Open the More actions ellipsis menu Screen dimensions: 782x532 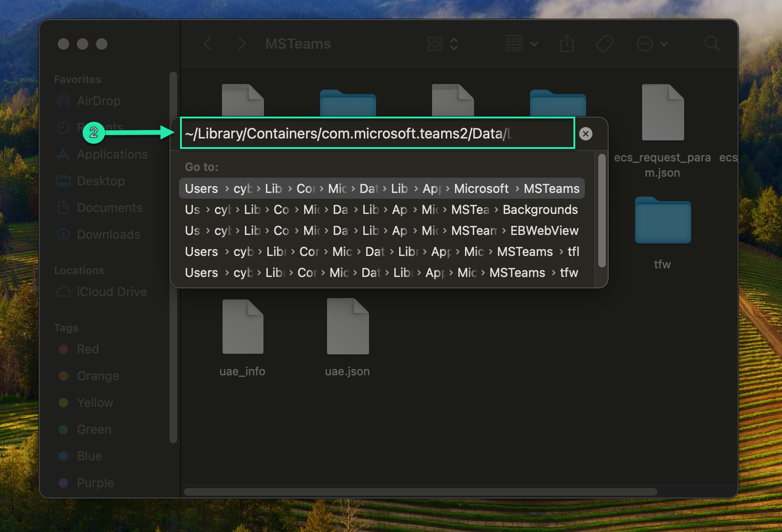652,44
